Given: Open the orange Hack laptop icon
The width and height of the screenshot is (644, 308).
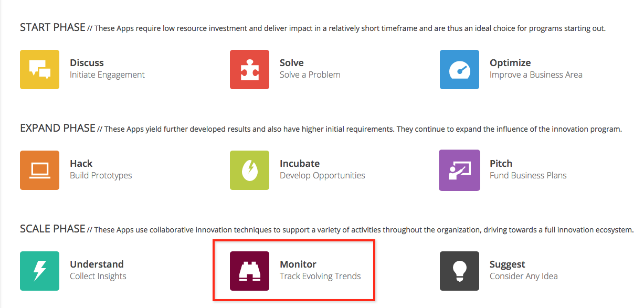Looking at the screenshot, I should point(39,170).
